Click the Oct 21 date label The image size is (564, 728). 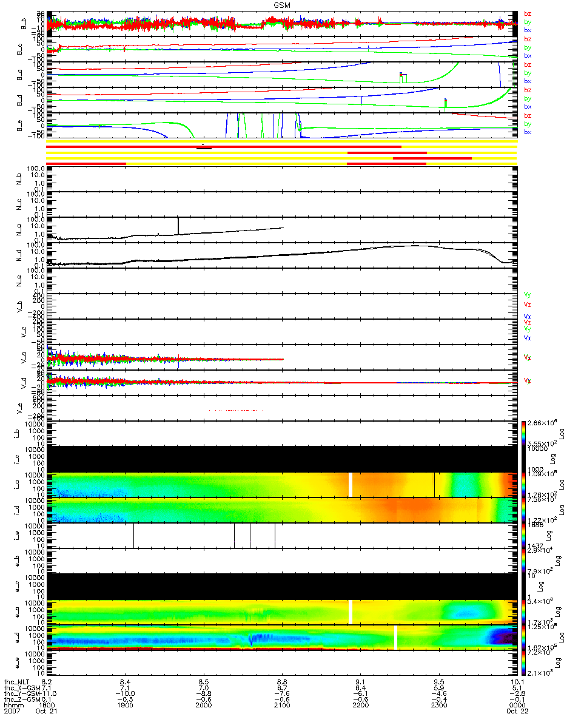47,712
